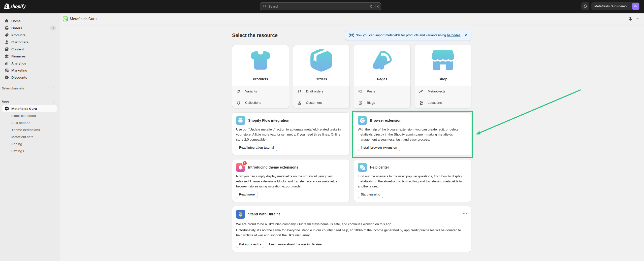
Task: Open Pricing page
Action: [x=17, y=144]
